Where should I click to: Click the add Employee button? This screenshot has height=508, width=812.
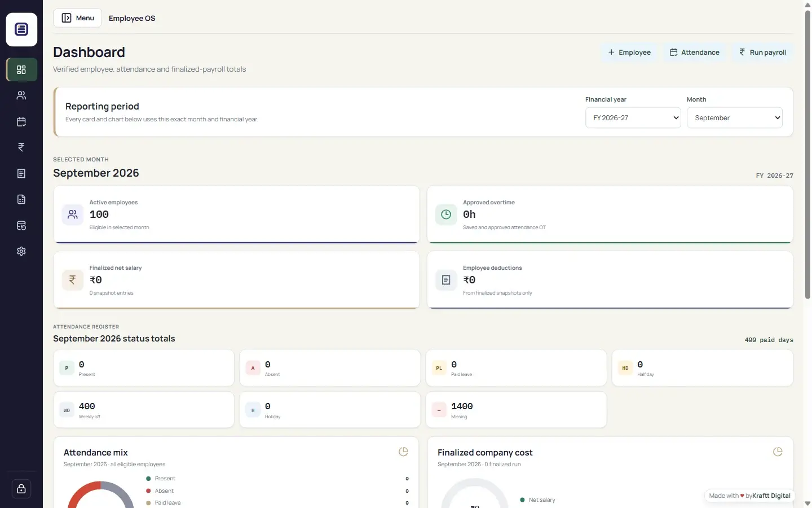click(629, 52)
